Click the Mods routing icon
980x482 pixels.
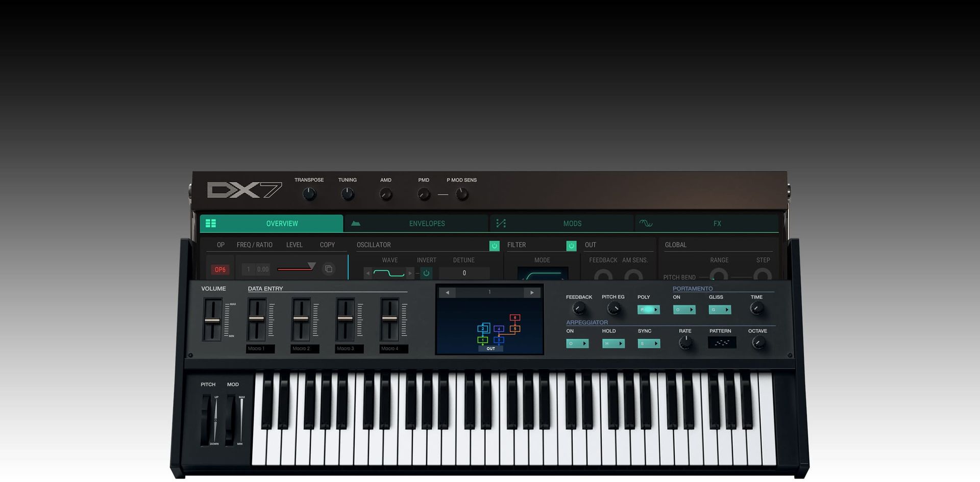501,223
